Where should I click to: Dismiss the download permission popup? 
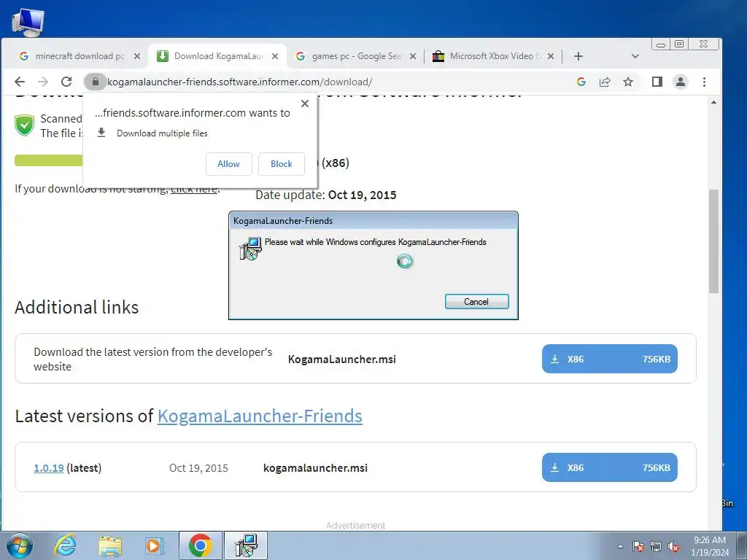click(x=305, y=104)
